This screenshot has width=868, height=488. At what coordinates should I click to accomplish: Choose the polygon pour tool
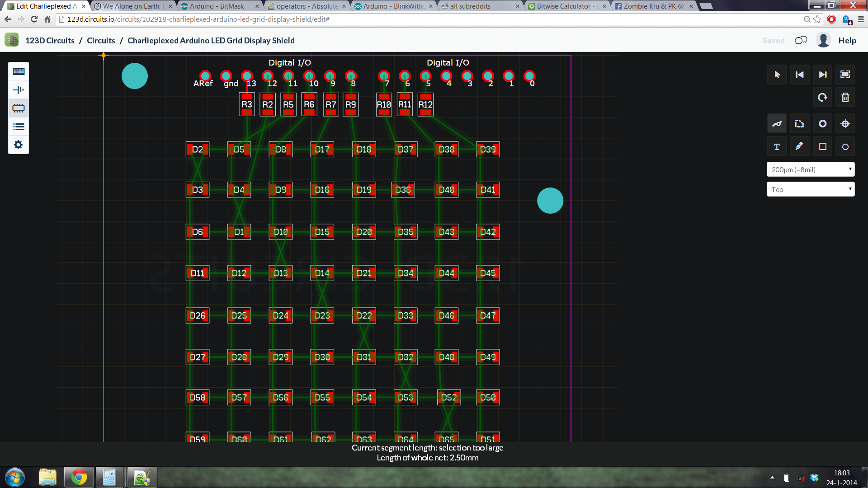coord(799,123)
